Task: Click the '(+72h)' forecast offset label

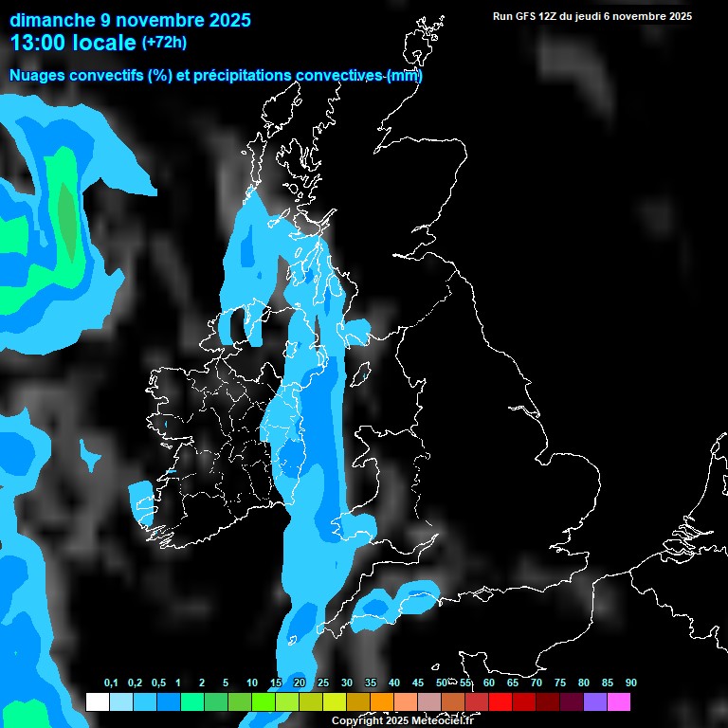Action: point(164,42)
